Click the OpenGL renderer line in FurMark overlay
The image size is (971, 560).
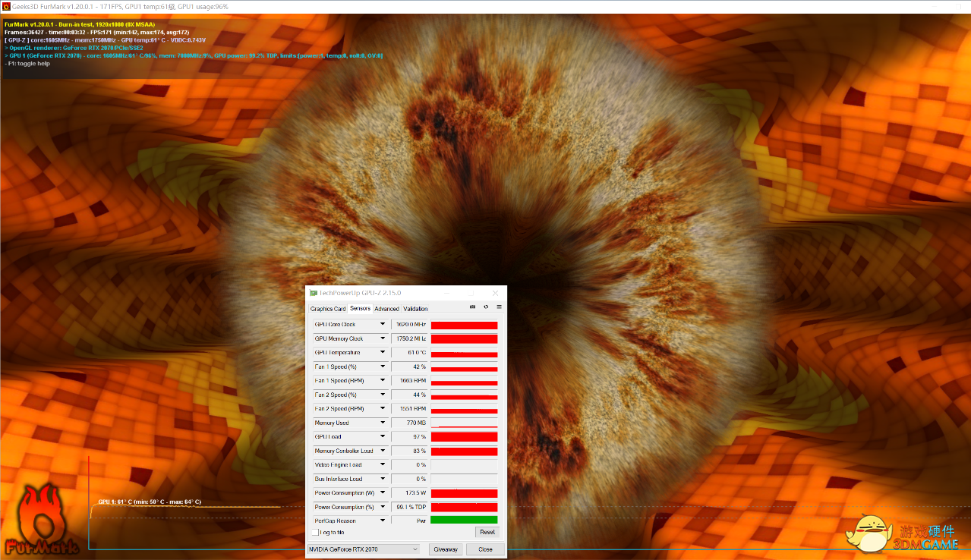(74, 48)
